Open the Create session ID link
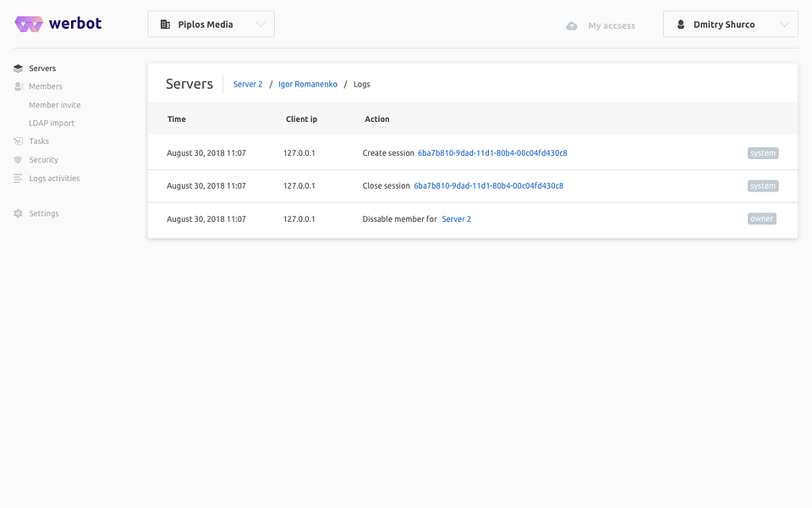This screenshot has width=812, height=508. 492,153
